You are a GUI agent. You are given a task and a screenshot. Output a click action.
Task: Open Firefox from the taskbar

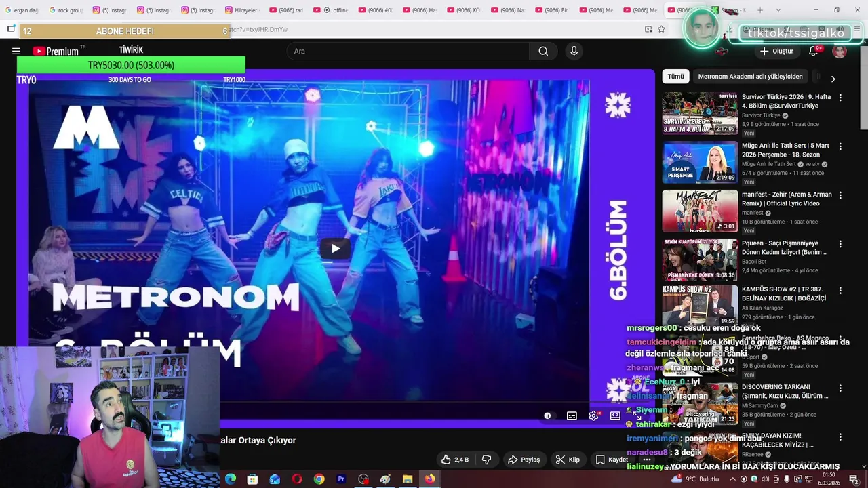coord(430,479)
